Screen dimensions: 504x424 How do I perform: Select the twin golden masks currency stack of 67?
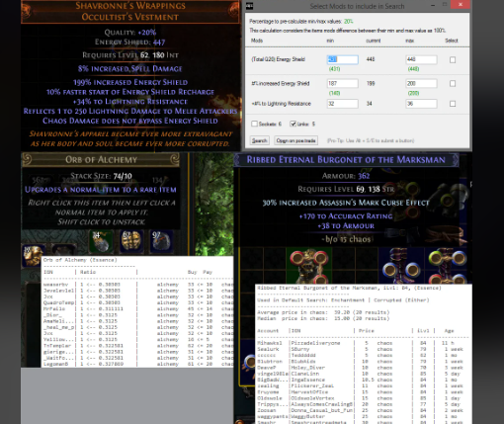tap(131, 241)
